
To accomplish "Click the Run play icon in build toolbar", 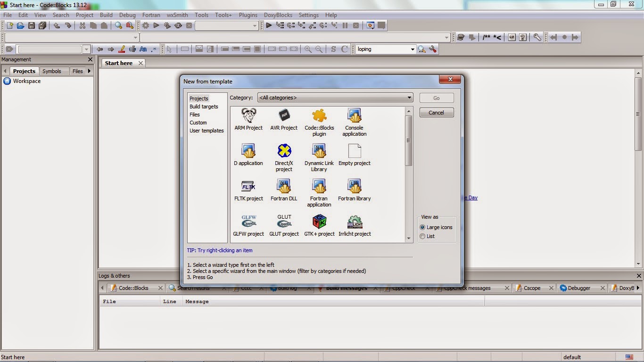I will pos(157,25).
